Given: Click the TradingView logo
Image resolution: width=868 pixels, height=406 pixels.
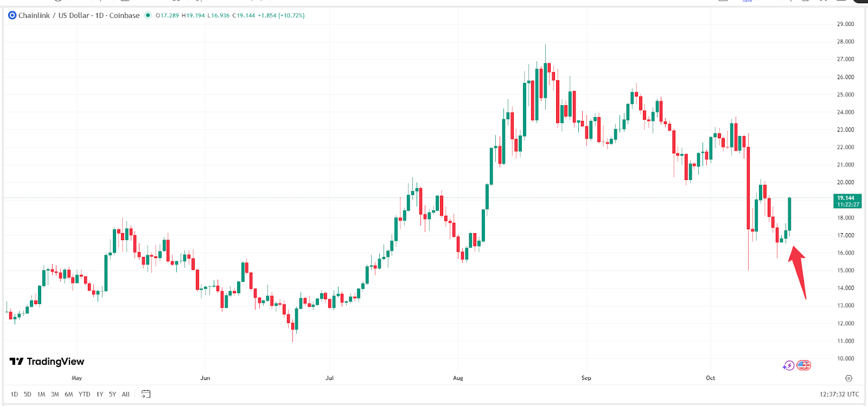Looking at the screenshot, I should coord(47,362).
